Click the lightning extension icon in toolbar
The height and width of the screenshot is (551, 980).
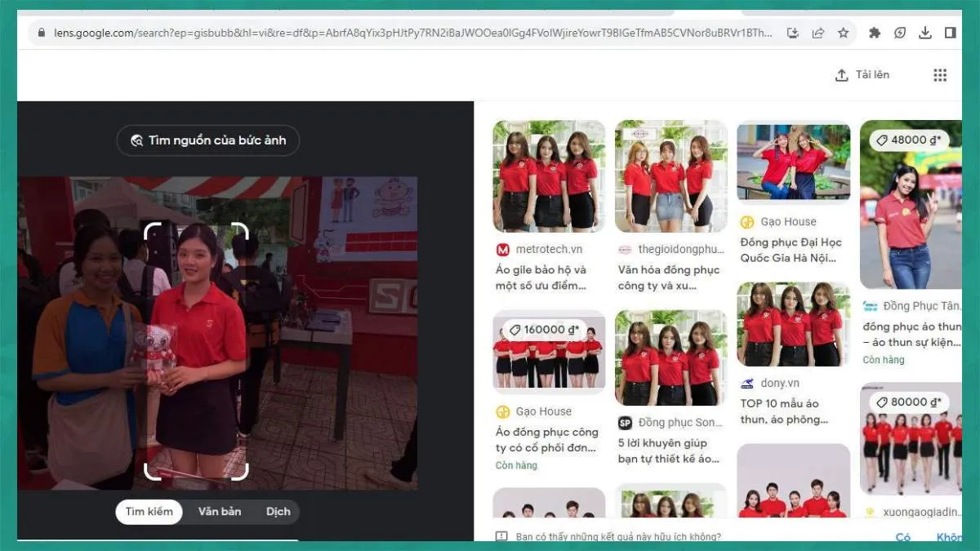coord(899,33)
